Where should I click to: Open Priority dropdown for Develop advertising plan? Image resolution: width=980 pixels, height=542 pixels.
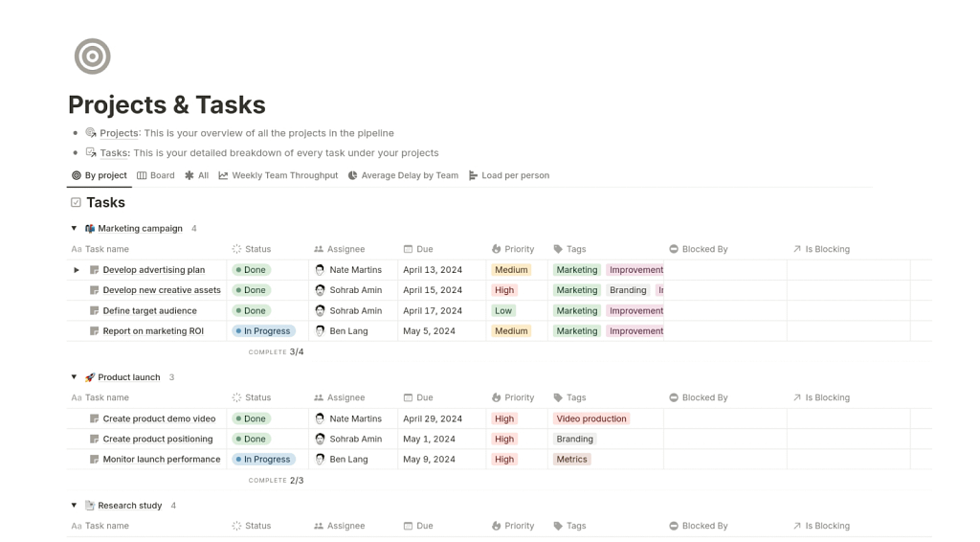(511, 269)
